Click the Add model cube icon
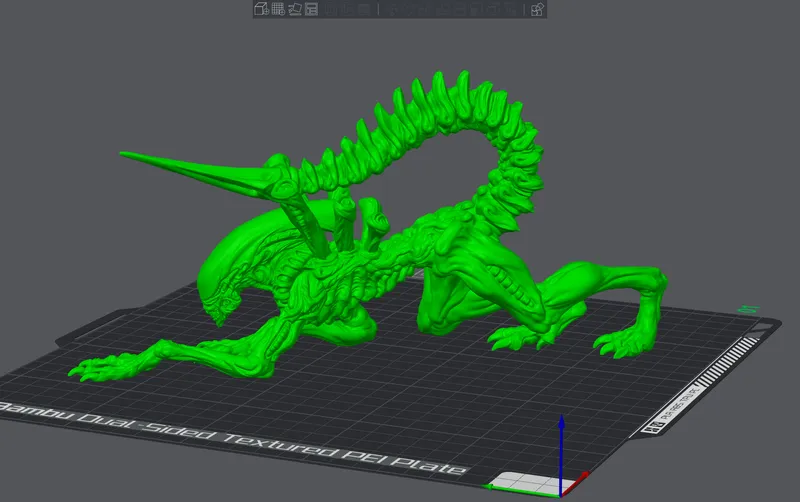This screenshot has height=502, width=800. (x=261, y=9)
